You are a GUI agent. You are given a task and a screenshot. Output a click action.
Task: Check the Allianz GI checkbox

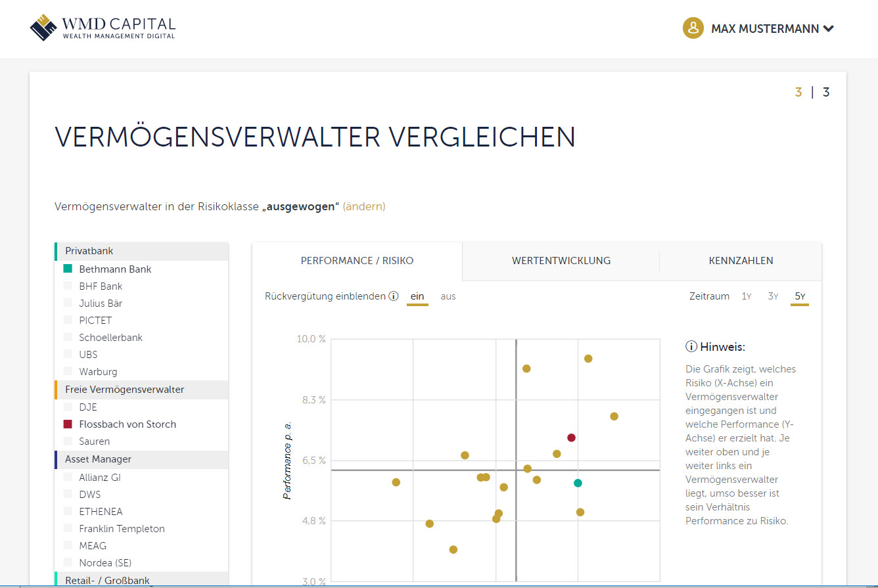coord(68,477)
